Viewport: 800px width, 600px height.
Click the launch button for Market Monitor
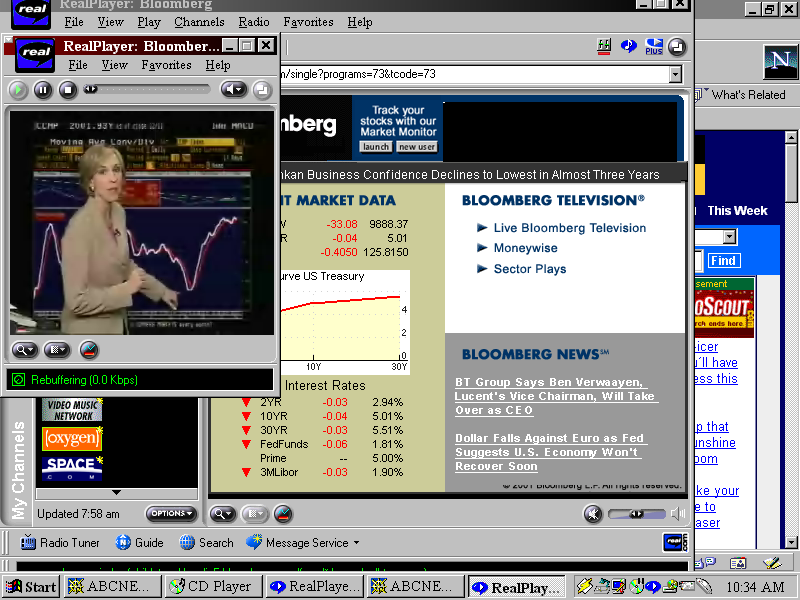[376, 147]
